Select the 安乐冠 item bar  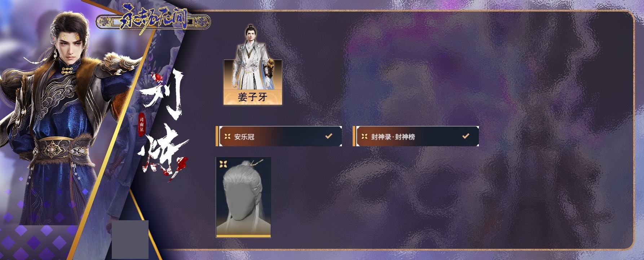click(x=279, y=136)
